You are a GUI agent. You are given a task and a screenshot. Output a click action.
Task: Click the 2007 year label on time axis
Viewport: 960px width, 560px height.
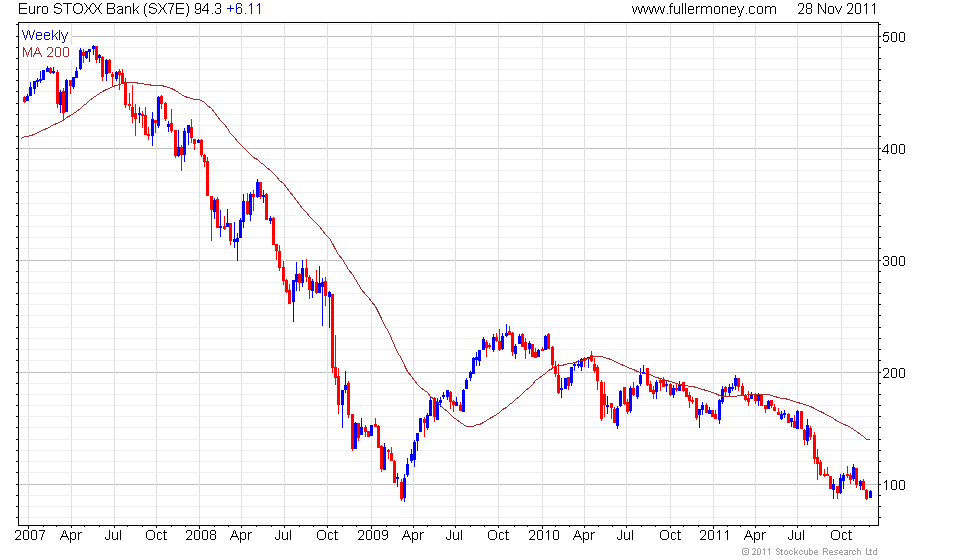pos(30,536)
